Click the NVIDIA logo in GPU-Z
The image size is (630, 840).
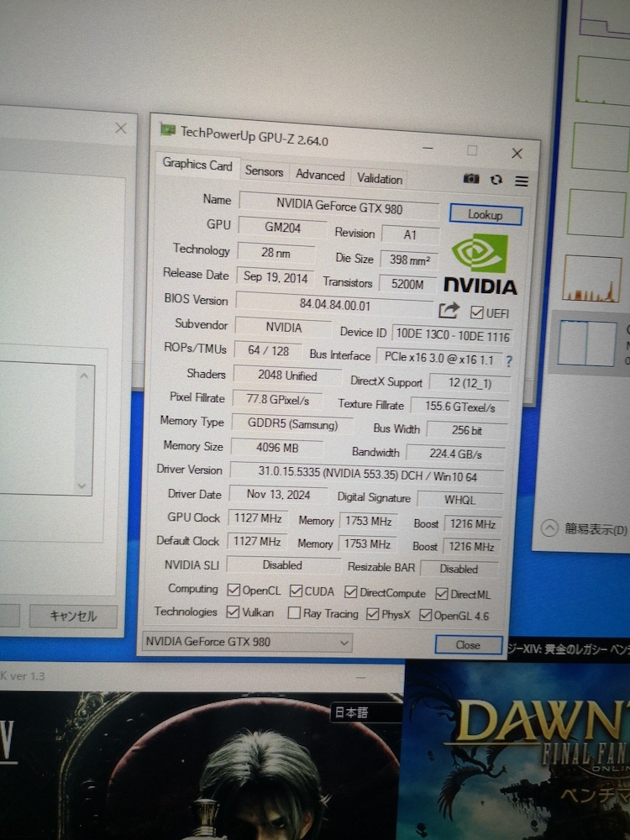(480, 265)
